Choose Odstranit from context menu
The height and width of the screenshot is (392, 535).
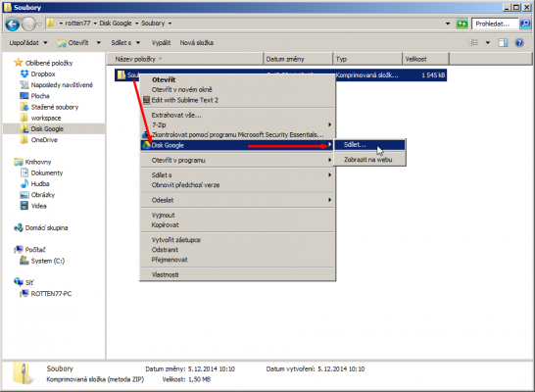pyautogui.click(x=237, y=250)
